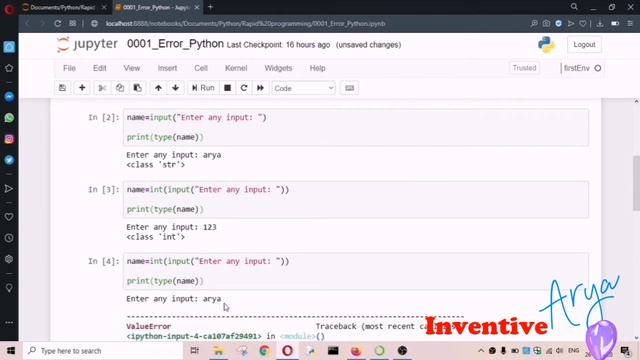The width and height of the screenshot is (640, 360).
Task: Click output 'Enter any input: 123'
Action: (x=171, y=227)
